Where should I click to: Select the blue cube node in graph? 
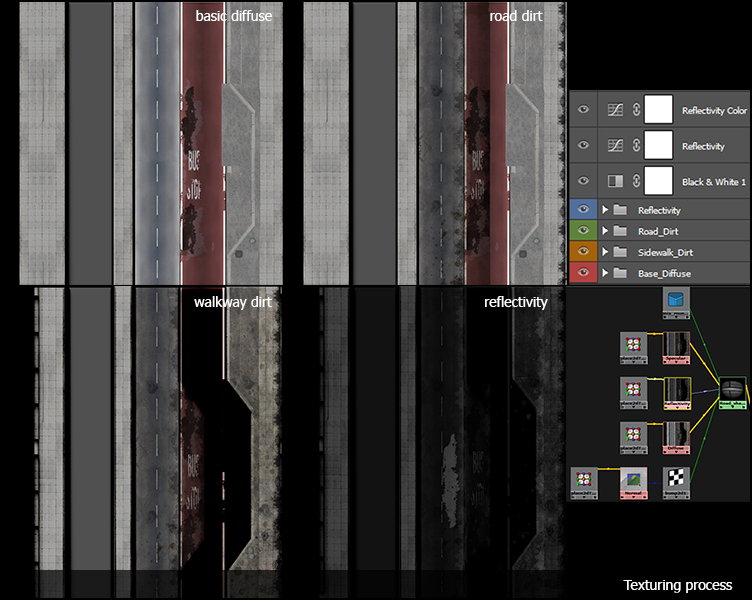tap(677, 299)
